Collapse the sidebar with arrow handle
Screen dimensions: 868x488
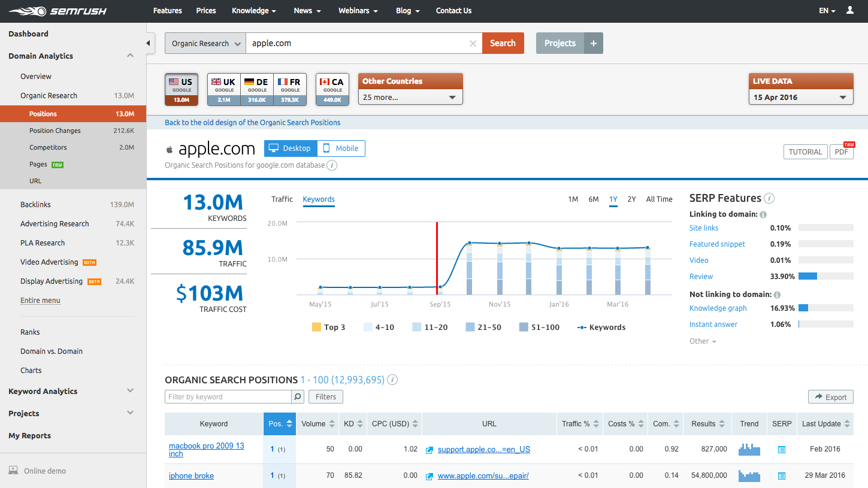(x=149, y=43)
